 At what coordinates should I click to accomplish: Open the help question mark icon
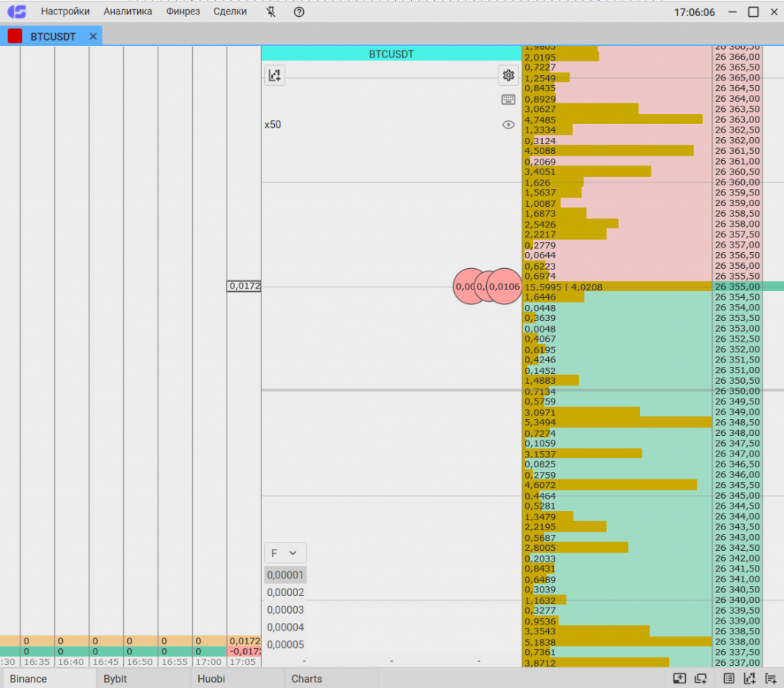pyautogui.click(x=299, y=11)
